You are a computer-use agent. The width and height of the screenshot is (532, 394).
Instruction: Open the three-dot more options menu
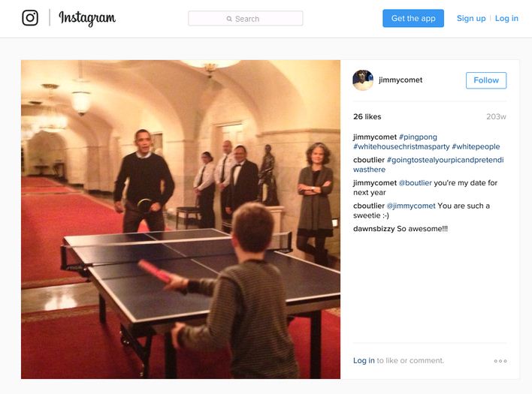click(x=500, y=361)
